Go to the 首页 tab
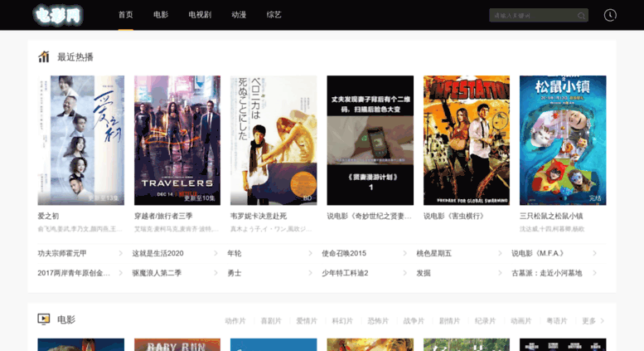This screenshot has height=351, width=644. tap(126, 15)
